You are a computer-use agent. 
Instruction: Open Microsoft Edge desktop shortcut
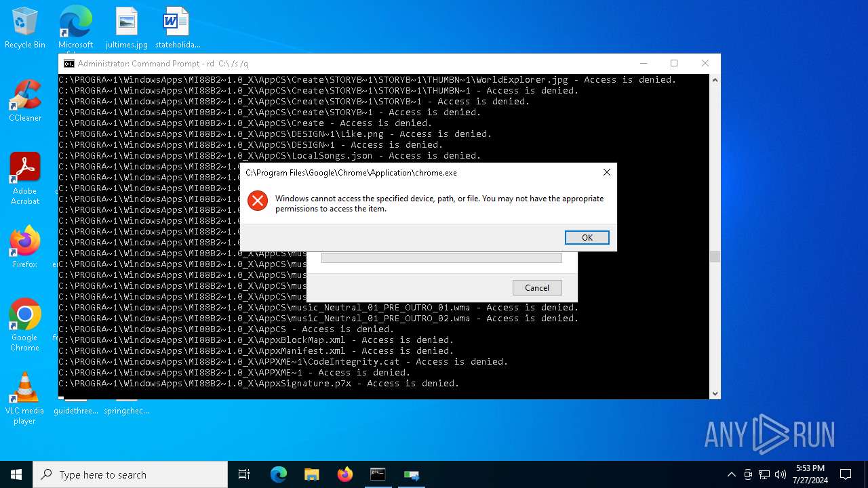[75, 28]
